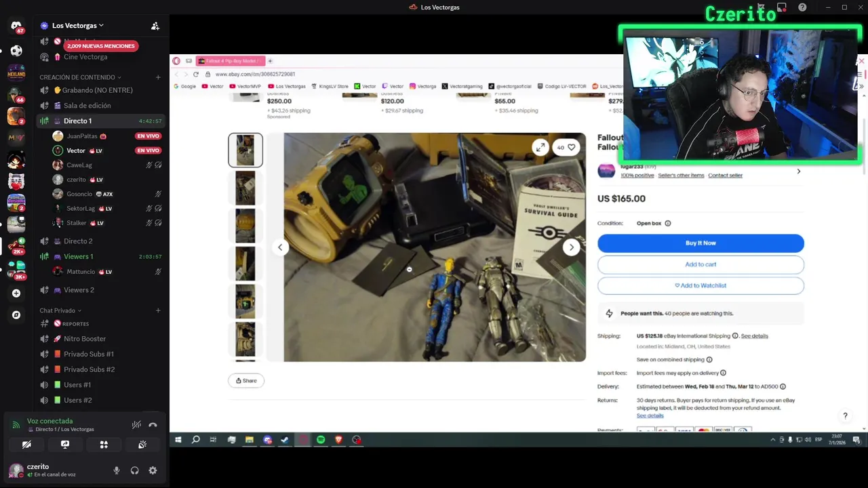Image resolution: width=868 pixels, height=488 pixels.
Task: Open the KingsLV Store bookmark
Action: [x=330, y=86]
